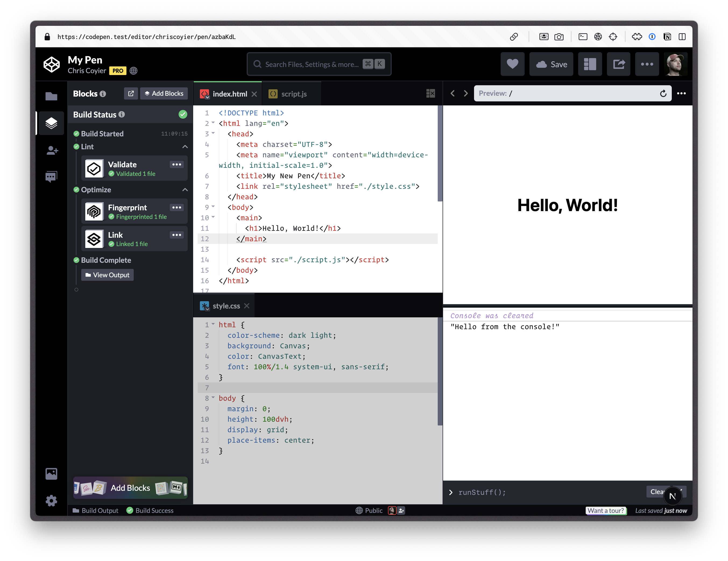Open the Assets image sidebar icon
The height and width of the screenshot is (561, 728).
point(51,473)
